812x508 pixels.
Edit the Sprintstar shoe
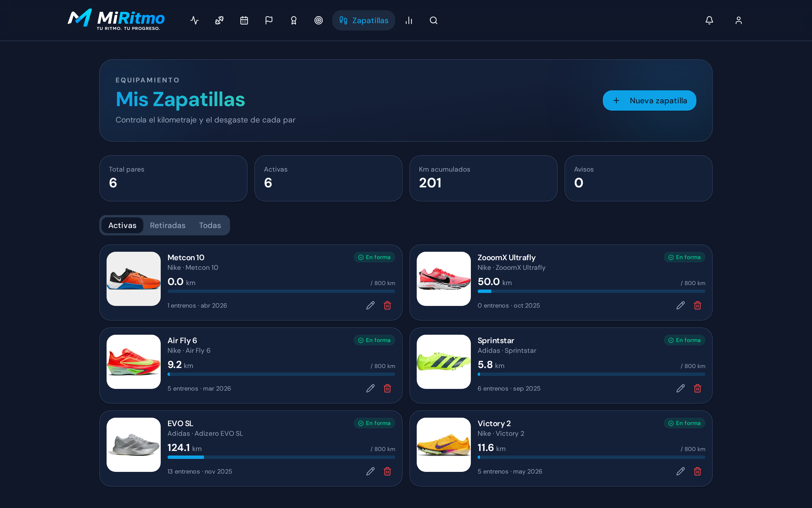point(680,388)
